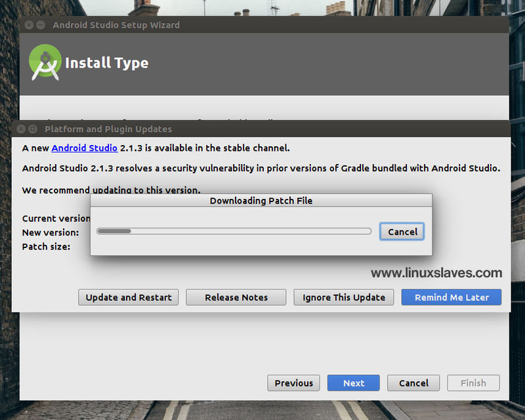Minimize the Android Studio Setup Wizard window
Image resolution: width=525 pixels, height=420 pixels.
[41, 25]
